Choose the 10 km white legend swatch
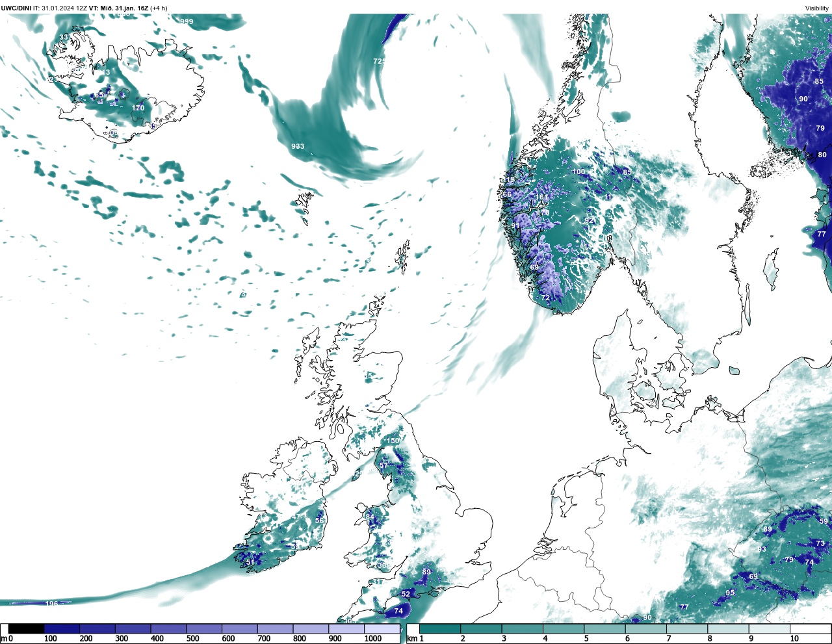This screenshot has width=832, height=644. (x=811, y=629)
